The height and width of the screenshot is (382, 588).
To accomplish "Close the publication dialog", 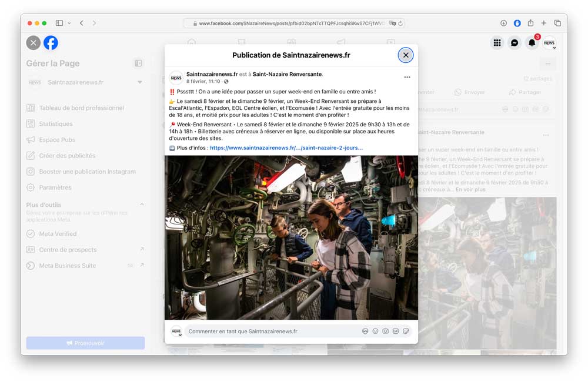I will [x=406, y=55].
